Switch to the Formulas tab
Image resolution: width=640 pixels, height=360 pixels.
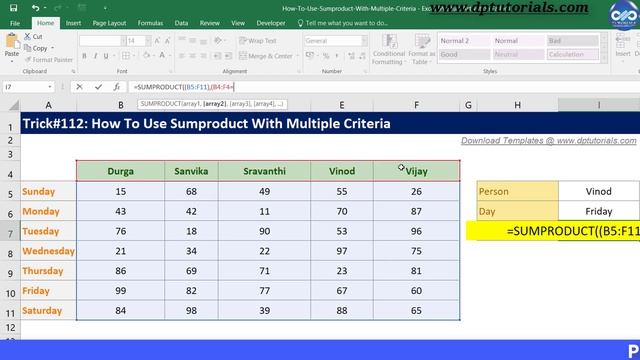(x=150, y=23)
